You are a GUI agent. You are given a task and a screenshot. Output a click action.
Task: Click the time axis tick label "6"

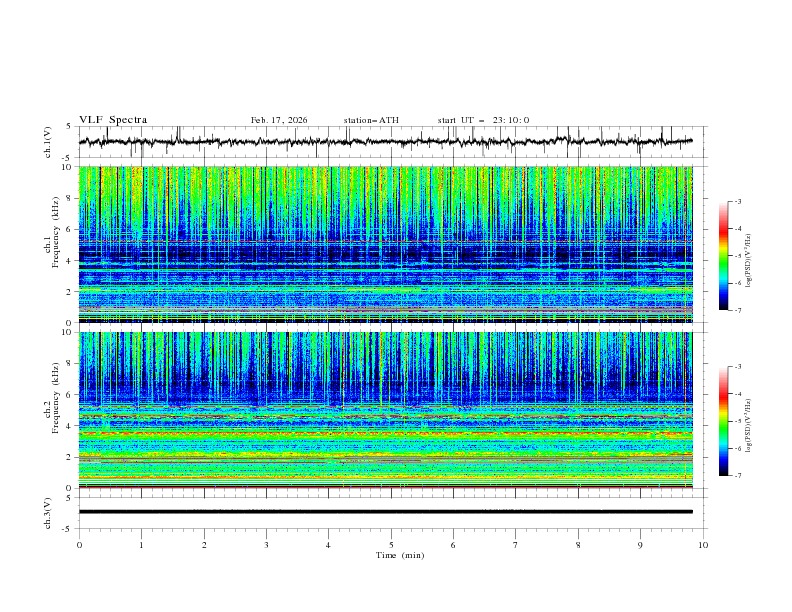coord(453,545)
